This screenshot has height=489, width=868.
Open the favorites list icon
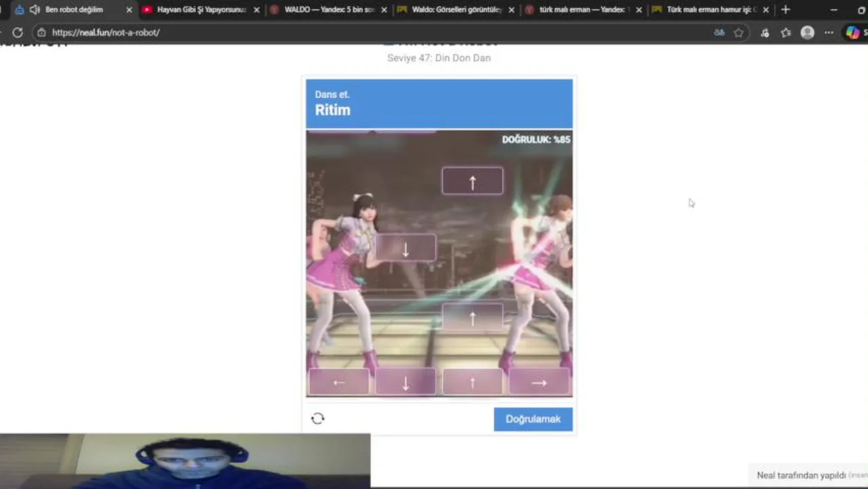coord(786,33)
